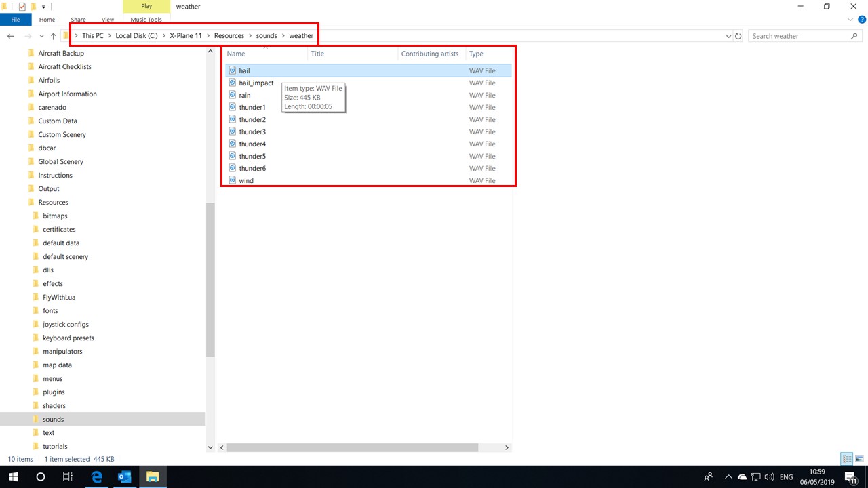
Task: Select the thunder2 file icon
Action: pos(233,119)
